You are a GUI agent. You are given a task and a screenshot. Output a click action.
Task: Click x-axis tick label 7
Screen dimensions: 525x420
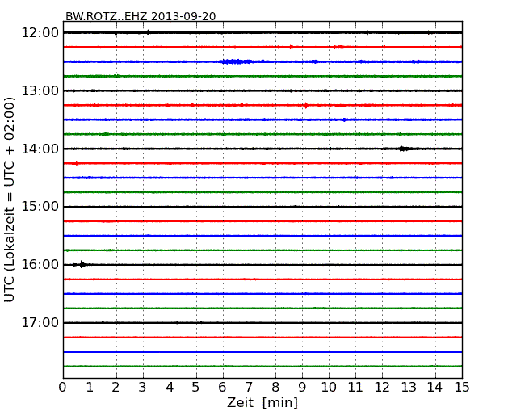[249, 388]
